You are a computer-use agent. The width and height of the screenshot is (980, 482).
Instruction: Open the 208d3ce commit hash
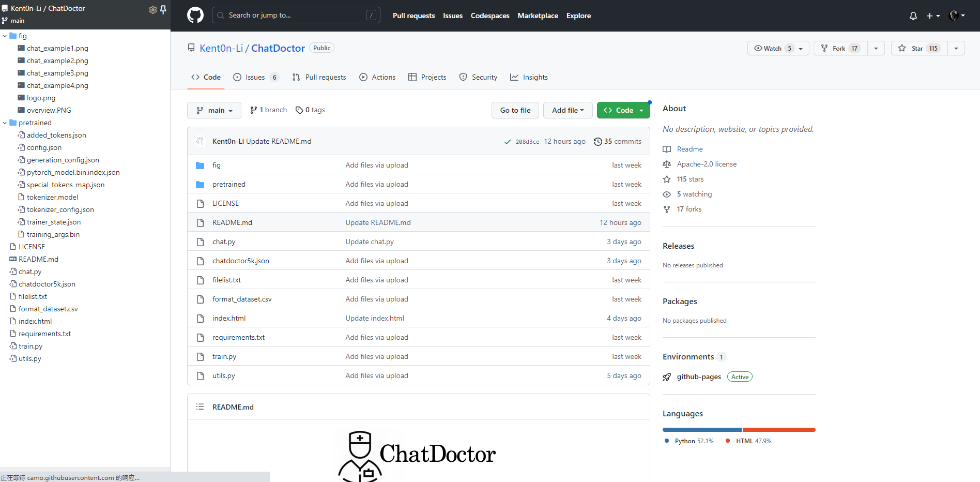[527, 142]
